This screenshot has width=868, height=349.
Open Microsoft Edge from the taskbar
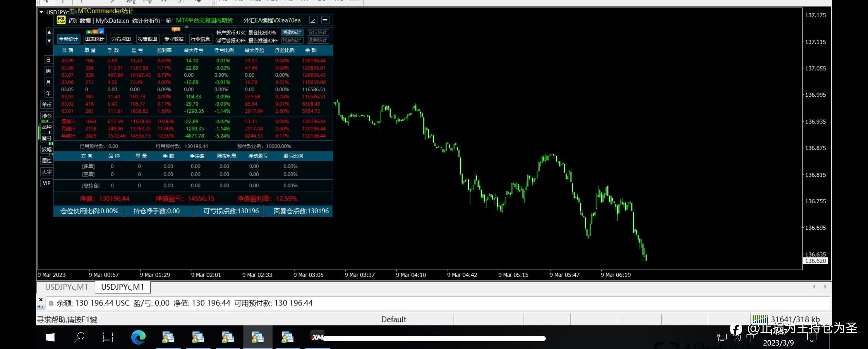pyautogui.click(x=138, y=337)
